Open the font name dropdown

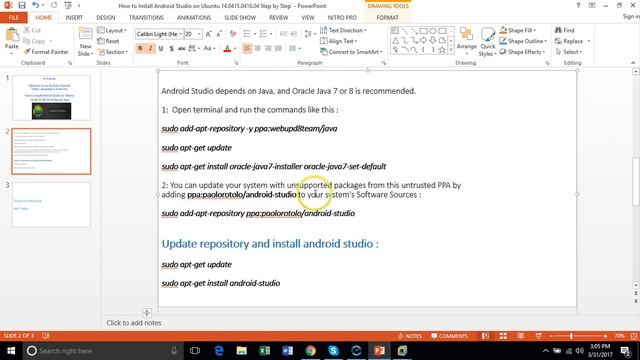[180, 34]
